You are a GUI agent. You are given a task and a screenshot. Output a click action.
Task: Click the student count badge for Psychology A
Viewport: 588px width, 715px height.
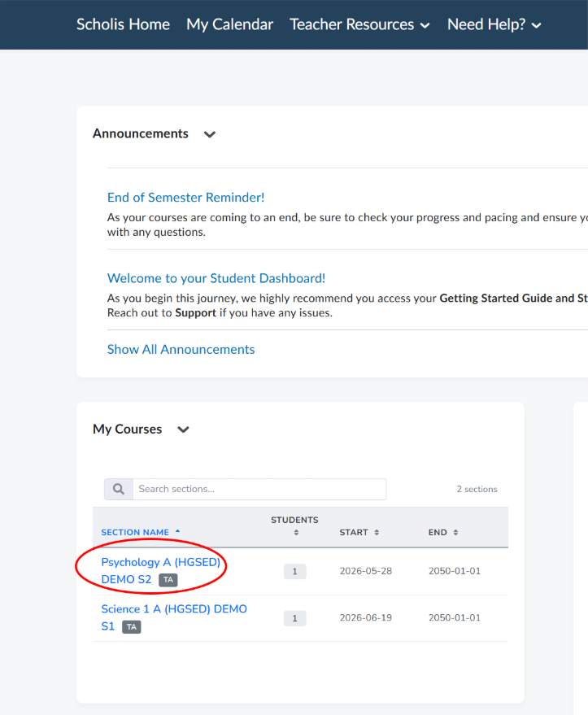click(x=295, y=571)
